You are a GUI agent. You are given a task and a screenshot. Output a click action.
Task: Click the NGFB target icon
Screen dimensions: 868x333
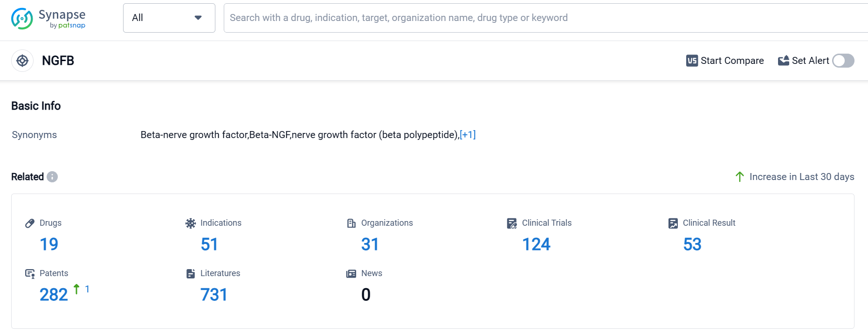coord(22,61)
